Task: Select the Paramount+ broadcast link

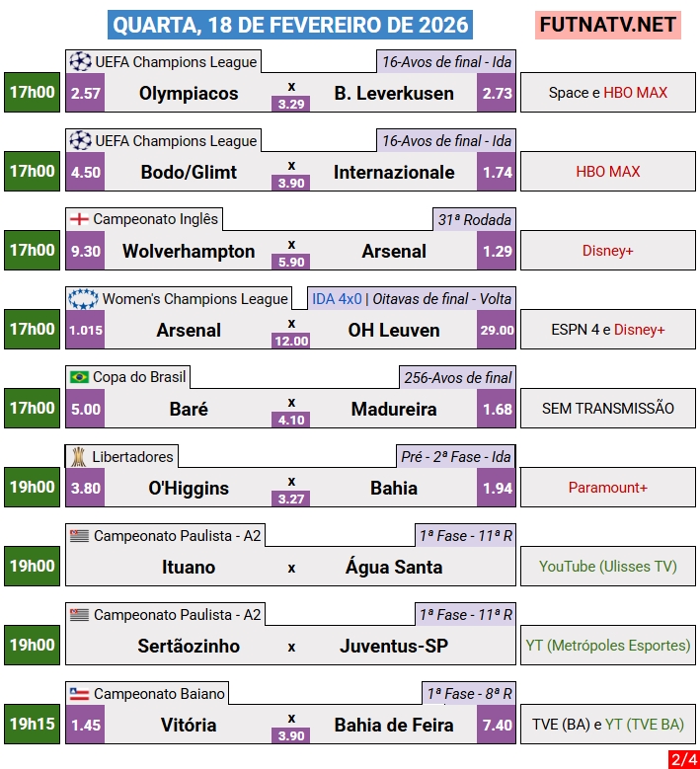Action: (607, 488)
